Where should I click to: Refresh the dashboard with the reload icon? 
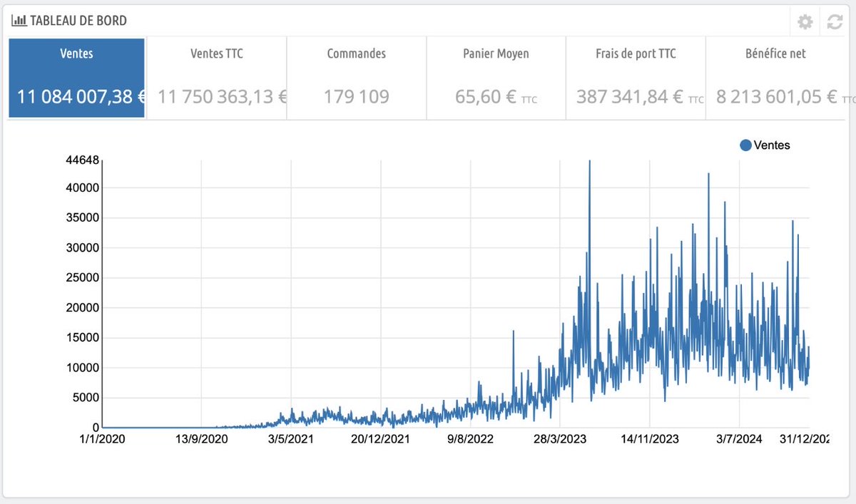click(835, 22)
